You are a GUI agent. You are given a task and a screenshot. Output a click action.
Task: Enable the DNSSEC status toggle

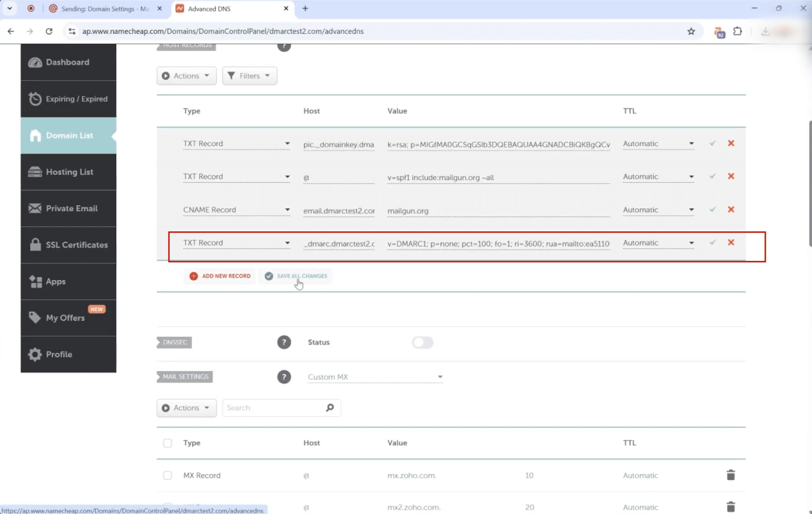point(423,343)
